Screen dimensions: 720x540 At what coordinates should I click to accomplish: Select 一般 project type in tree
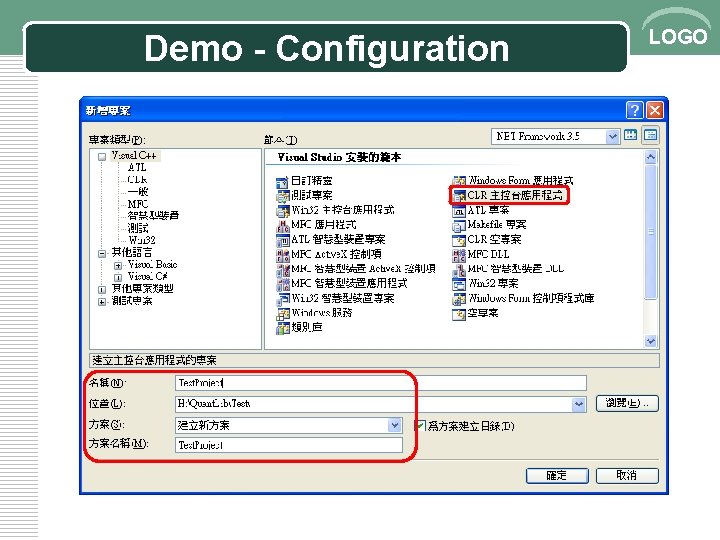[138, 191]
